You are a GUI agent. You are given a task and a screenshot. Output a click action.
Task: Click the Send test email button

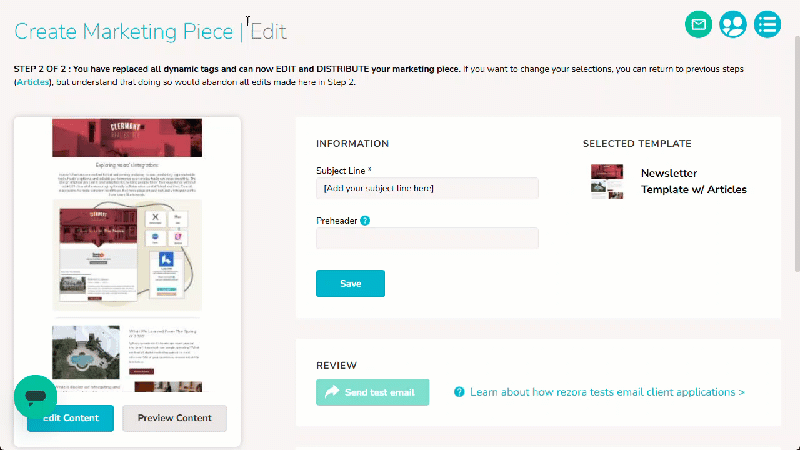372,392
